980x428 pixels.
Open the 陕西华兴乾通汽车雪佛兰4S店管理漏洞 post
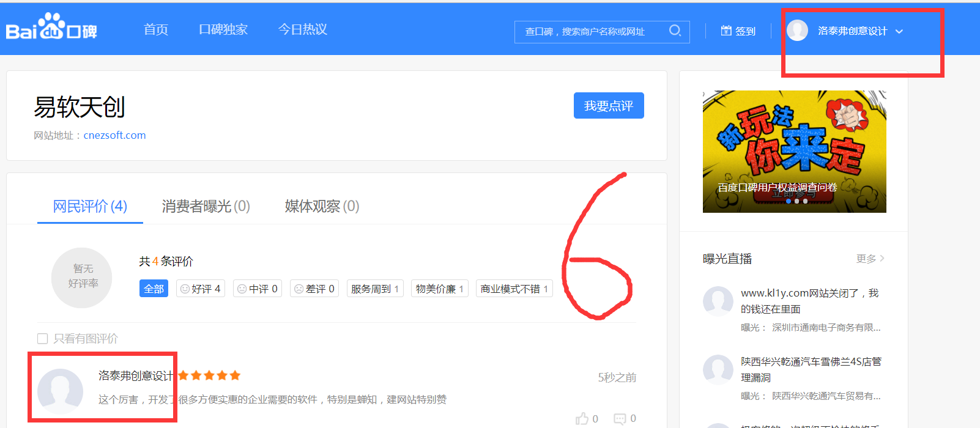click(811, 369)
